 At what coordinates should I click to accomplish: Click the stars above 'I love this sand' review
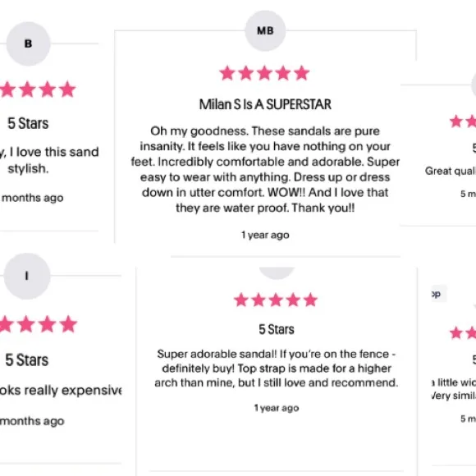(x=37, y=89)
